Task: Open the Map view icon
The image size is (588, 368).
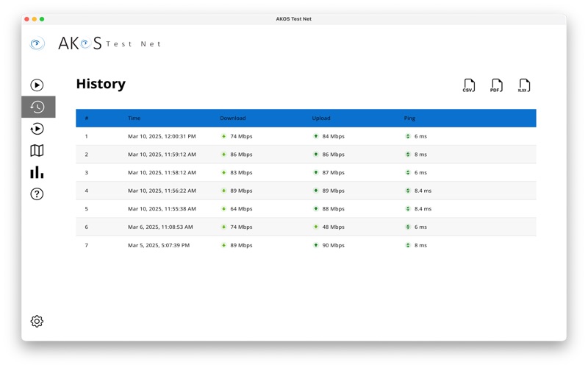Action: click(x=37, y=151)
